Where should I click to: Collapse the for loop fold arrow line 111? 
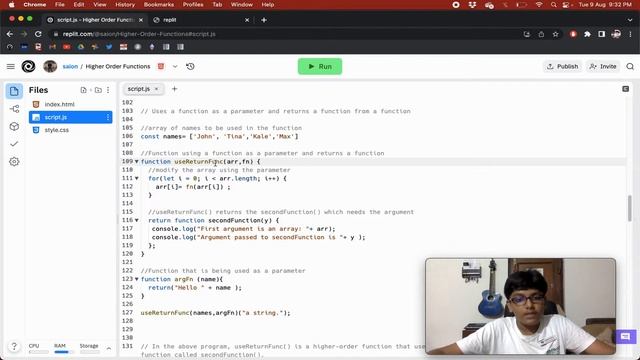tap(137, 178)
